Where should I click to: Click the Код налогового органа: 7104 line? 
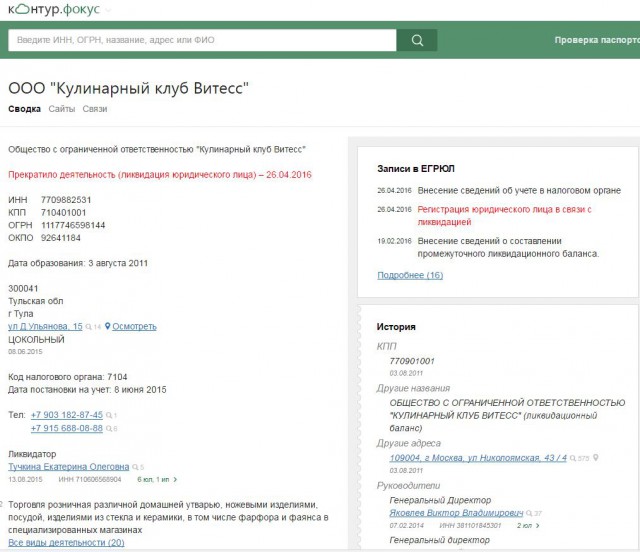(68, 377)
